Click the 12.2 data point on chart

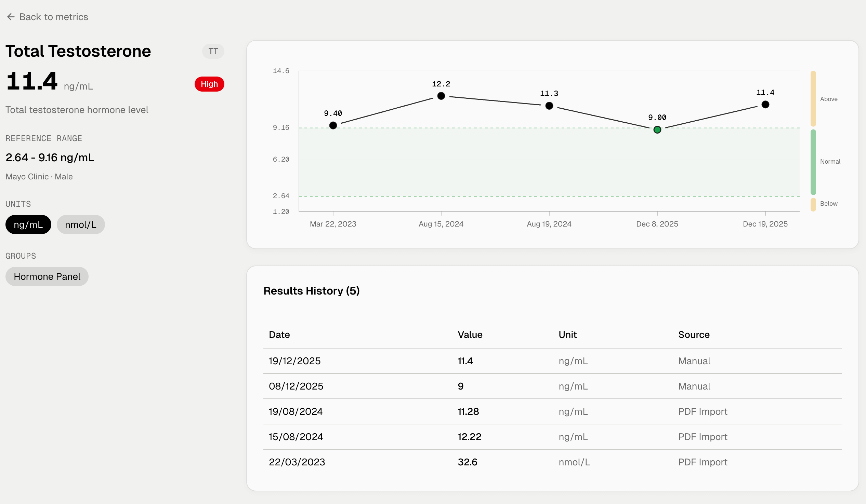[441, 96]
